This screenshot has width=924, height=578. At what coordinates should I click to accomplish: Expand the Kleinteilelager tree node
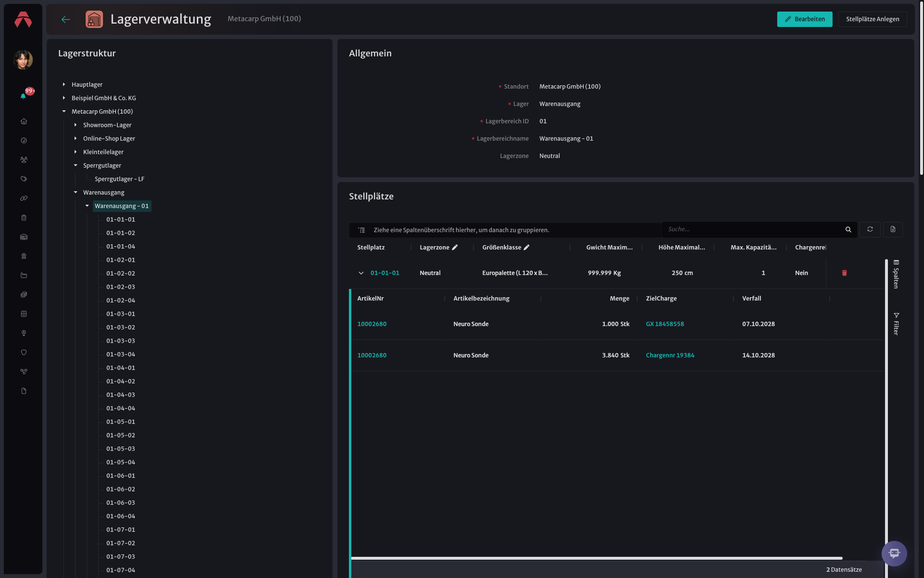click(x=76, y=152)
